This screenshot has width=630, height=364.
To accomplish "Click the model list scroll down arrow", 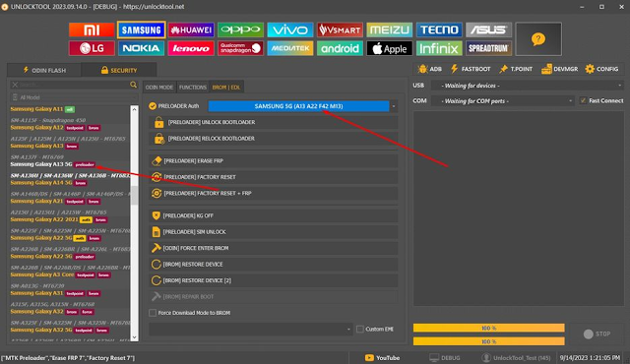I will (x=135, y=337).
